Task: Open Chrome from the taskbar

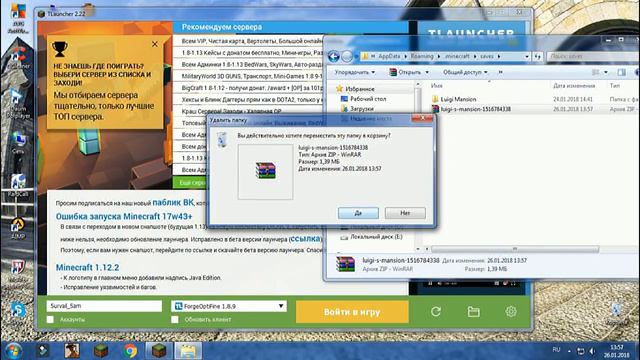Action: (x=130, y=351)
